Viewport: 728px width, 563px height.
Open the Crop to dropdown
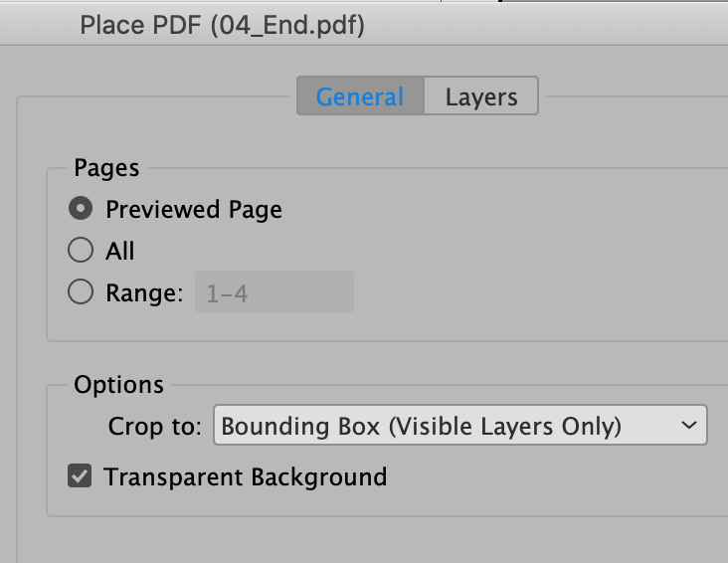459,426
